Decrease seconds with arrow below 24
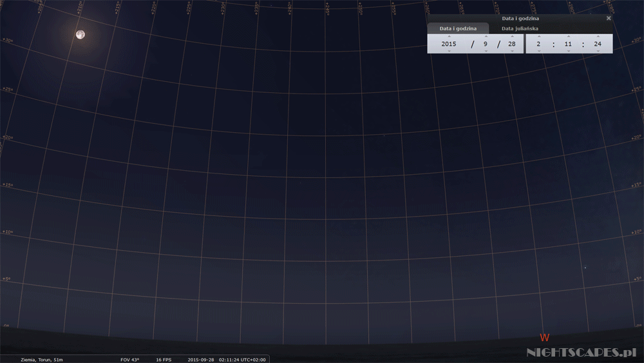 [598, 51]
